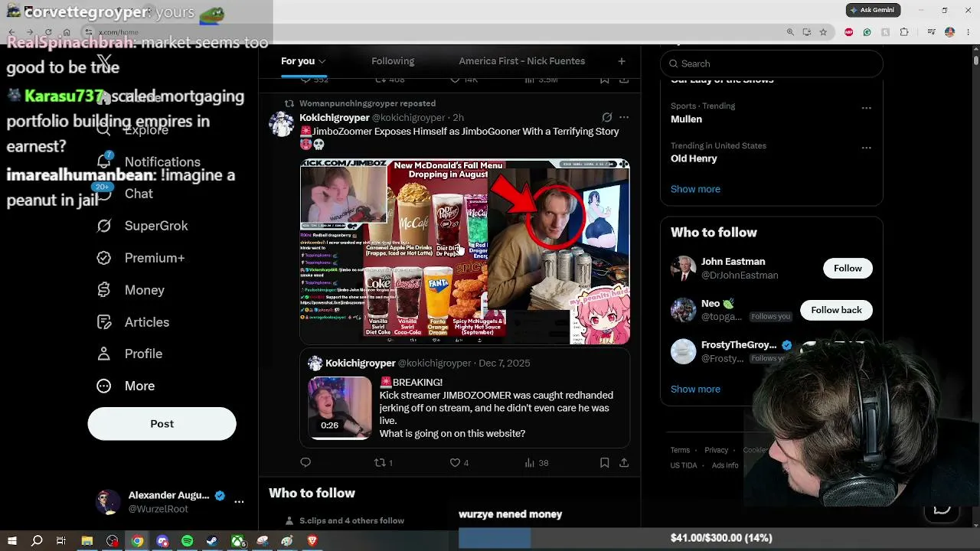The height and width of the screenshot is (551, 980).
Task: Bookmark the JimboZoomer post
Action: tap(604, 462)
